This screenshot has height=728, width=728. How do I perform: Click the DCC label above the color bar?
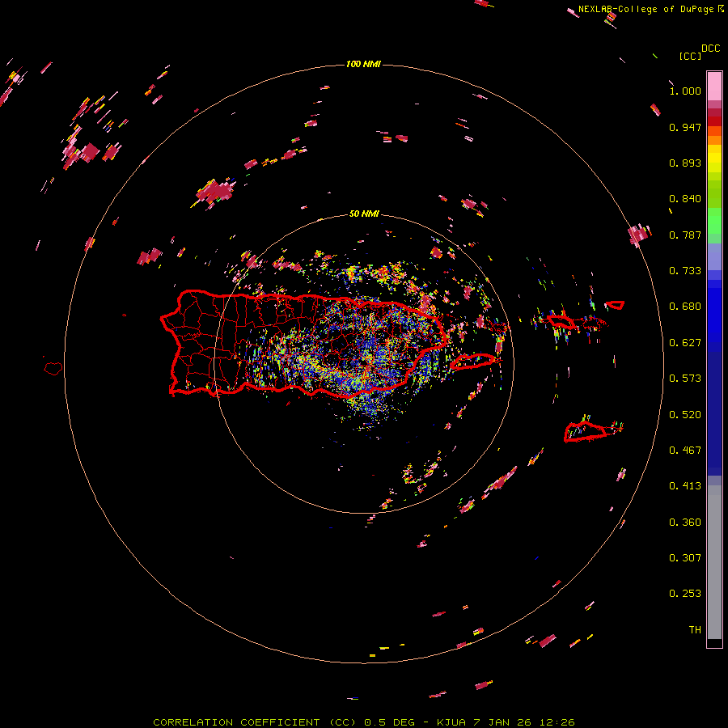click(x=711, y=49)
